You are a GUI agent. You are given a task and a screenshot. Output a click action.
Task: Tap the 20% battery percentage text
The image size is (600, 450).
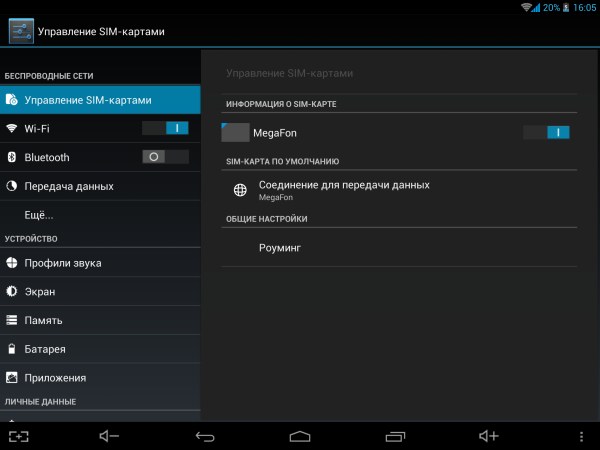point(551,8)
